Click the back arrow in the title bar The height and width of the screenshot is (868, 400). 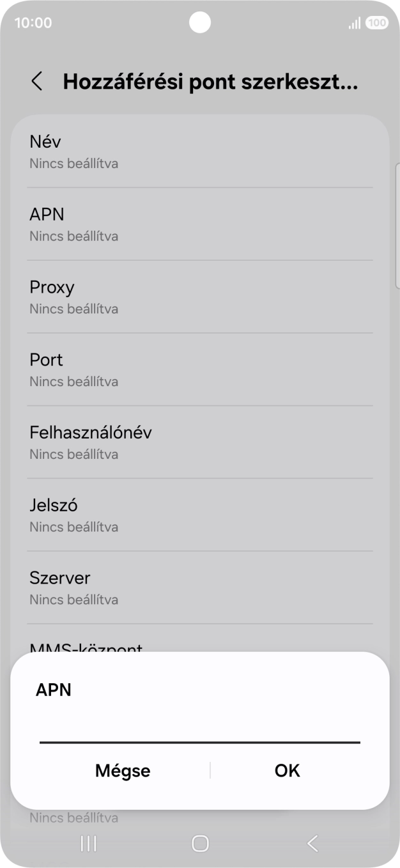[36, 82]
